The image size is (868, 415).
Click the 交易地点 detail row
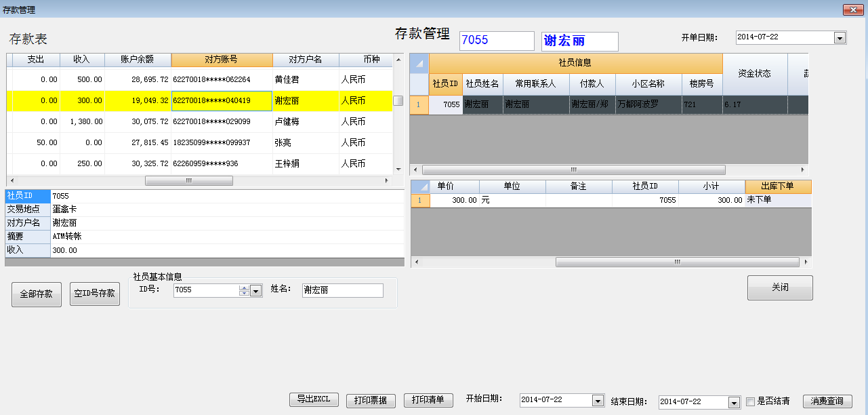click(205, 210)
